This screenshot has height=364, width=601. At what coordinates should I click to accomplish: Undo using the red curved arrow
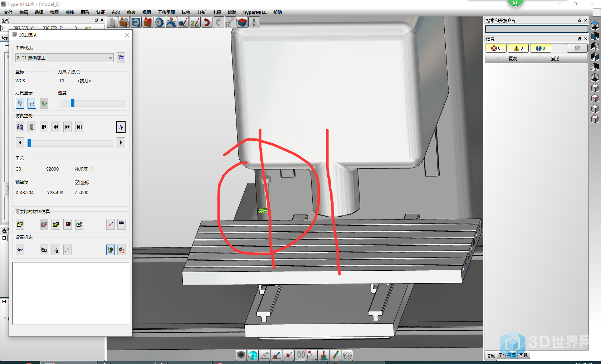pyautogui.click(x=207, y=23)
